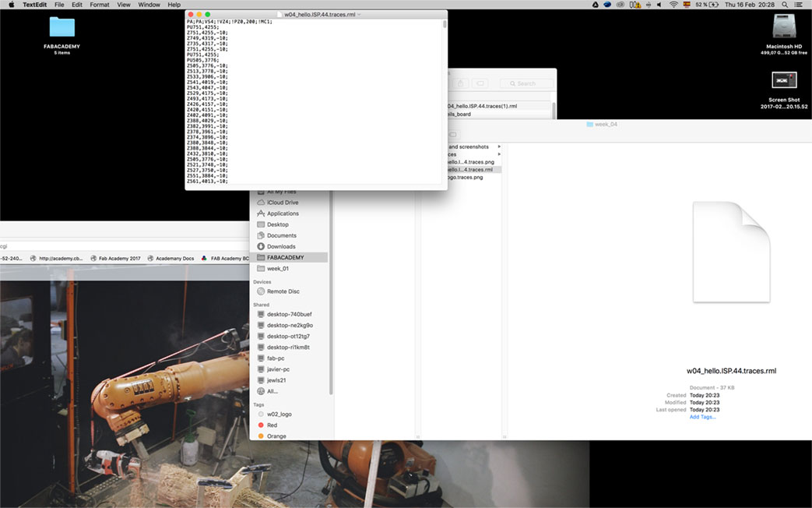Open the Window menu

coord(149,5)
